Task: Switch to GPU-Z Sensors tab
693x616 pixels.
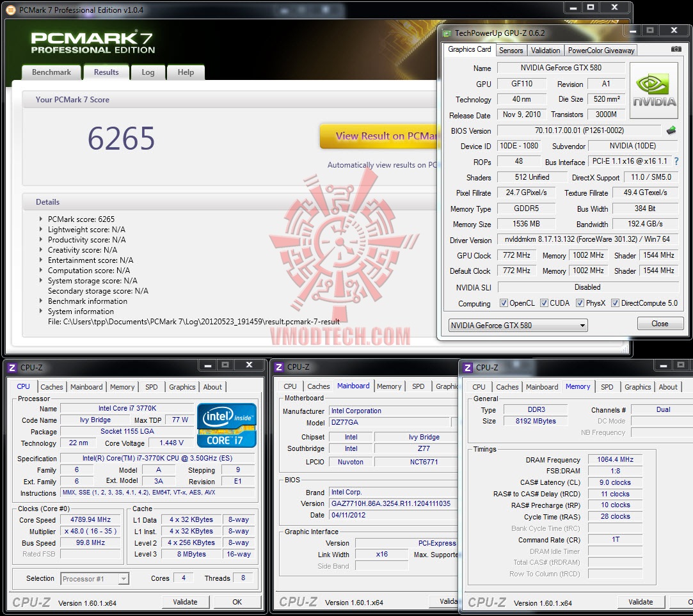Action: click(511, 51)
